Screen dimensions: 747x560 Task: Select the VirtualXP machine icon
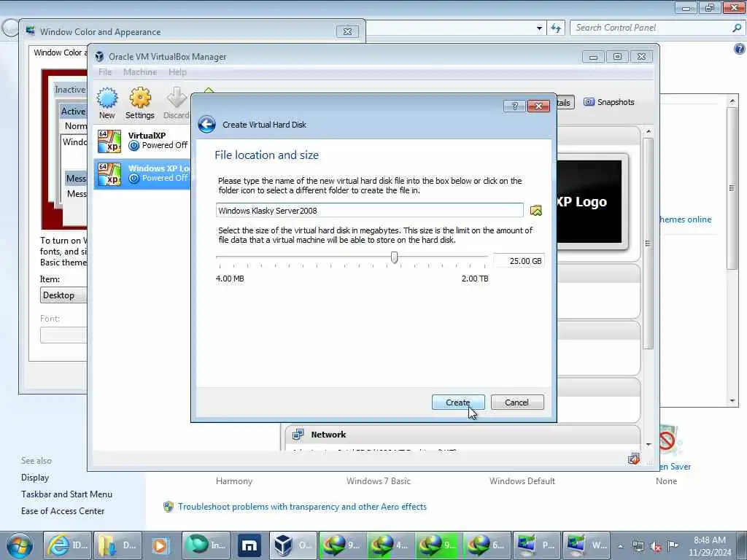(x=109, y=141)
